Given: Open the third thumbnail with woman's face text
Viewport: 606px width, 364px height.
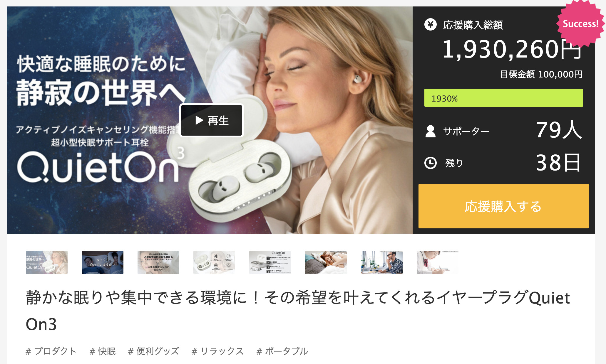Looking at the screenshot, I should point(158,262).
